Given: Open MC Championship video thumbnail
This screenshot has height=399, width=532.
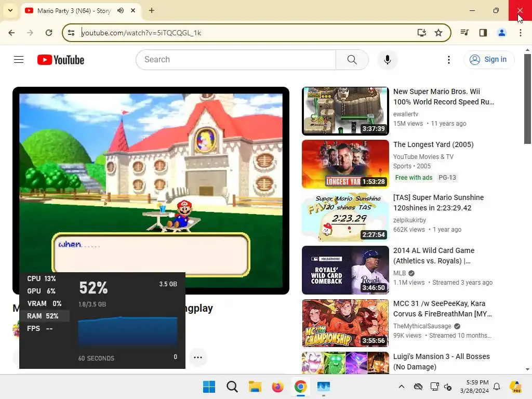Looking at the screenshot, I should click(x=345, y=323).
